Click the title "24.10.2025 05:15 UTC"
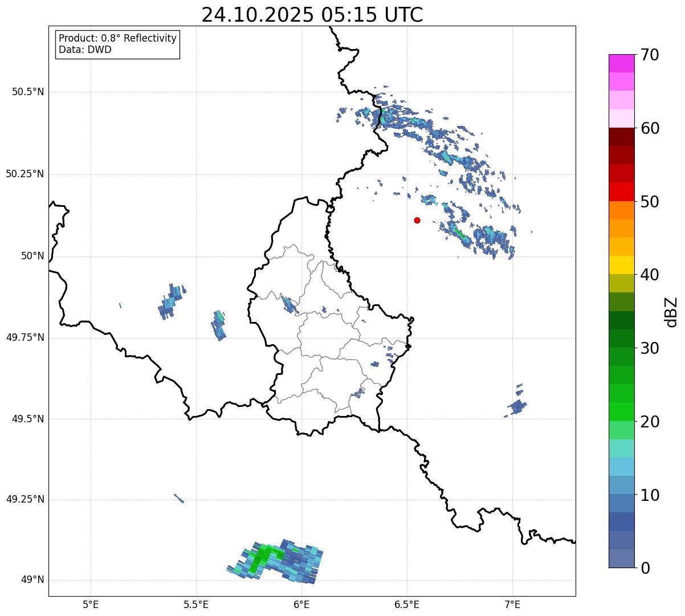This screenshot has width=685, height=616. (x=312, y=14)
